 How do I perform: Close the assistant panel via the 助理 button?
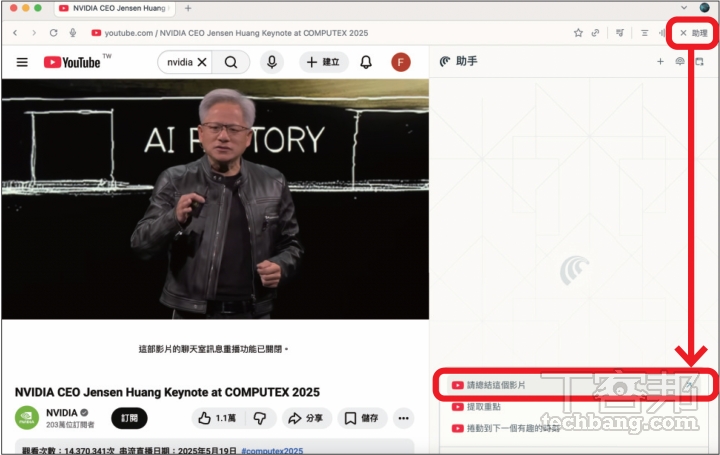pos(693,33)
